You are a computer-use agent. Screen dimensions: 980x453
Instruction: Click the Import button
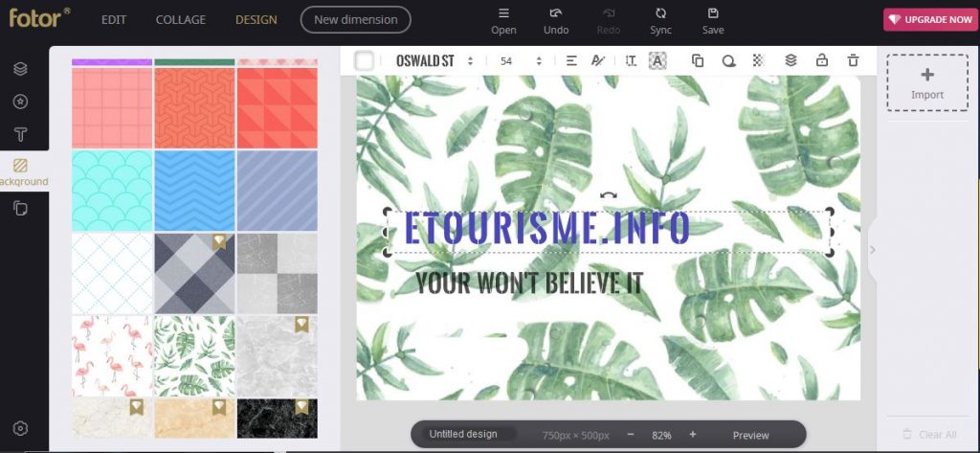tap(926, 82)
